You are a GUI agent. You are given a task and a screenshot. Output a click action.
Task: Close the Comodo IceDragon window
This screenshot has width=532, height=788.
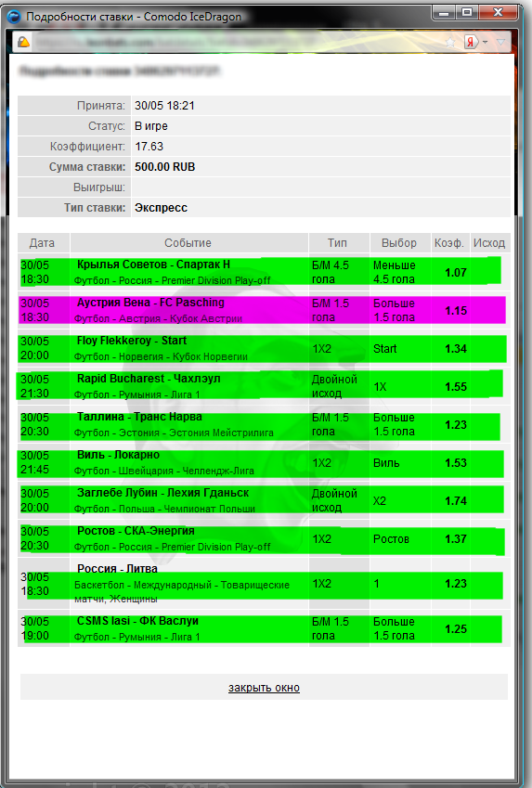click(x=499, y=13)
